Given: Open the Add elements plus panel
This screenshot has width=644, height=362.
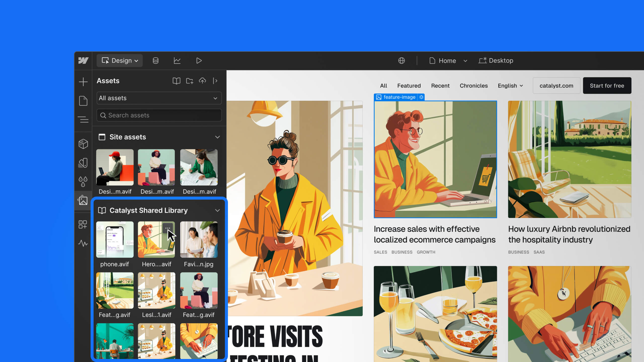Looking at the screenshot, I should (83, 82).
